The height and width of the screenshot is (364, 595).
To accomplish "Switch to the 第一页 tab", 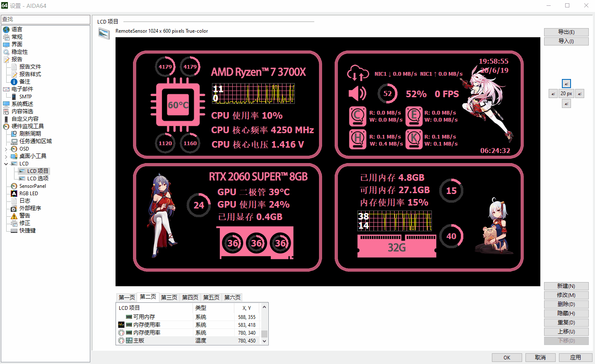I will [x=127, y=297].
